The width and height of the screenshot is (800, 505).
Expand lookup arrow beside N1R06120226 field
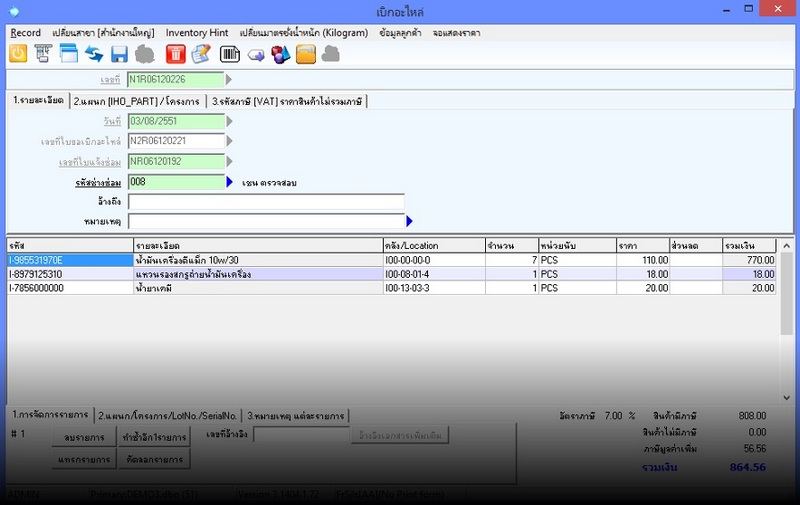click(x=229, y=79)
